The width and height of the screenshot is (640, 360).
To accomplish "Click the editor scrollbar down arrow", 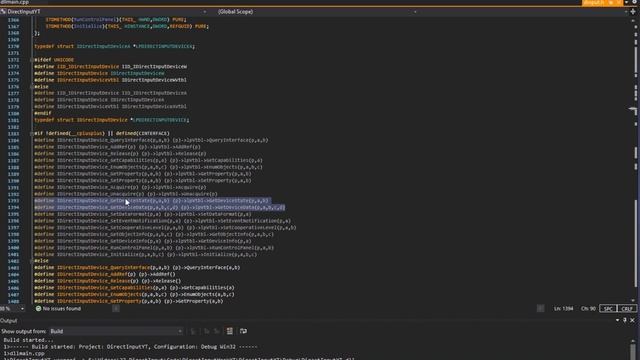I will [x=633, y=301].
